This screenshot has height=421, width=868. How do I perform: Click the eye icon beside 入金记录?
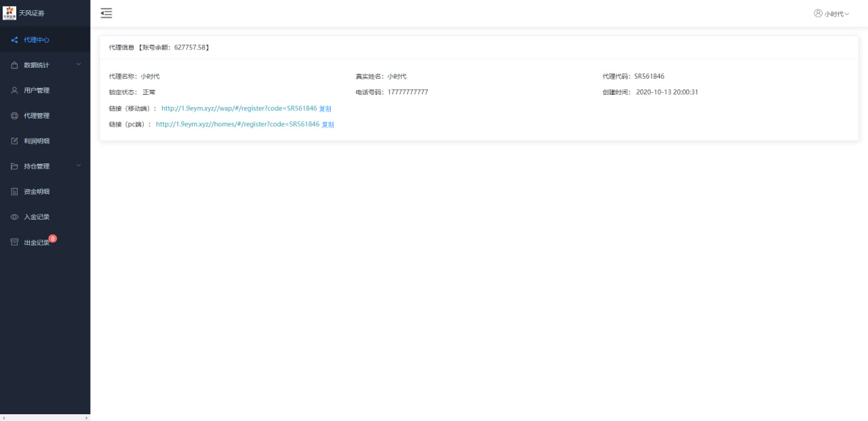coord(14,217)
